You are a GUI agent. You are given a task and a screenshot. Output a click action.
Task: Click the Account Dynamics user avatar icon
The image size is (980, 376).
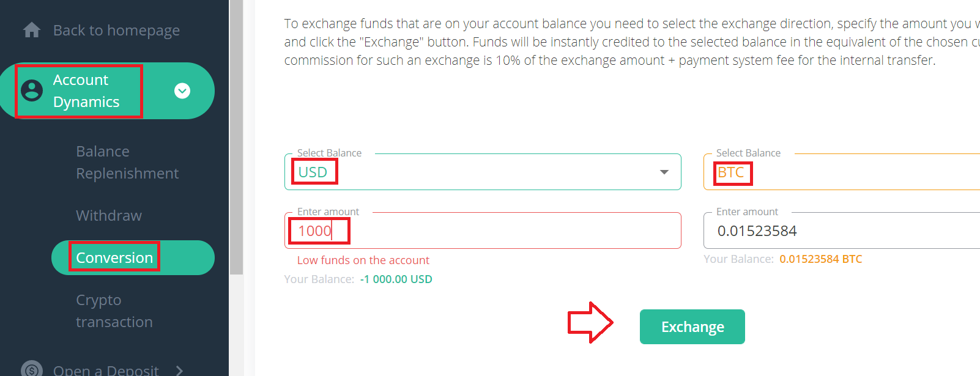(32, 90)
